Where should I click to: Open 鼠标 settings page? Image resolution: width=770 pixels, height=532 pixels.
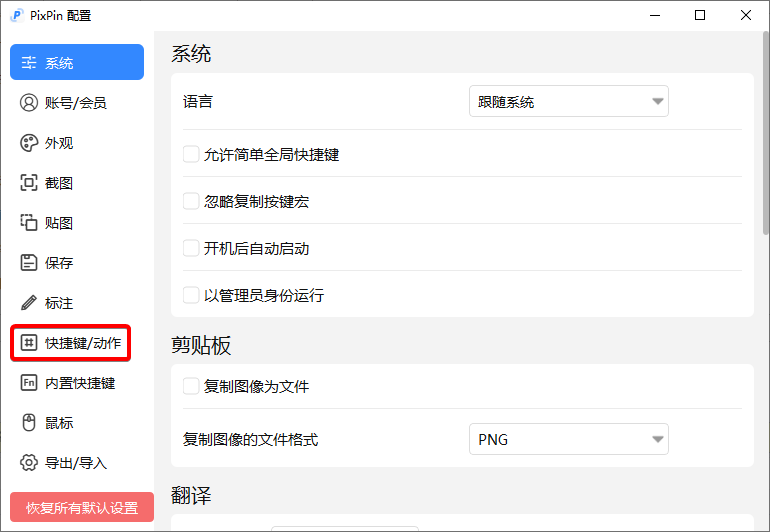(77, 422)
